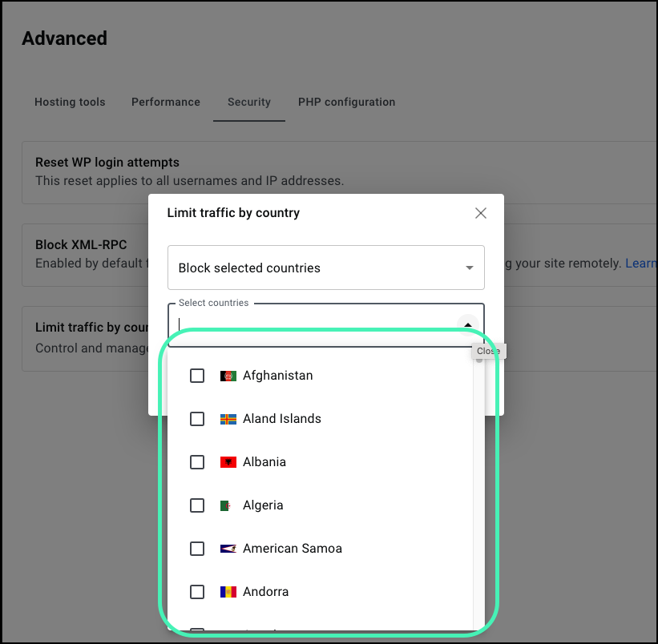Image resolution: width=658 pixels, height=644 pixels.
Task: Click the Algeria flag icon
Action: tap(226, 505)
